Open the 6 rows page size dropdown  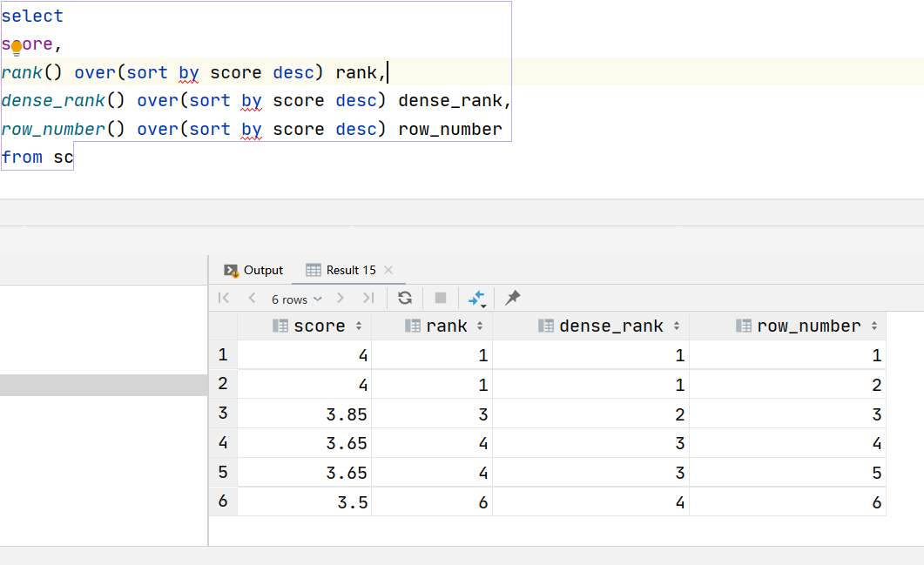point(296,299)
